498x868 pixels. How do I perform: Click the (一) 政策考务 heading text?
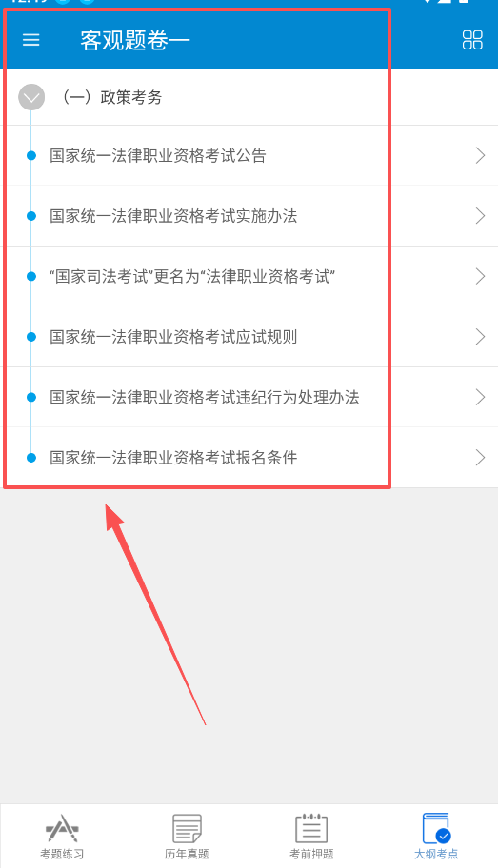coord(112,97)
